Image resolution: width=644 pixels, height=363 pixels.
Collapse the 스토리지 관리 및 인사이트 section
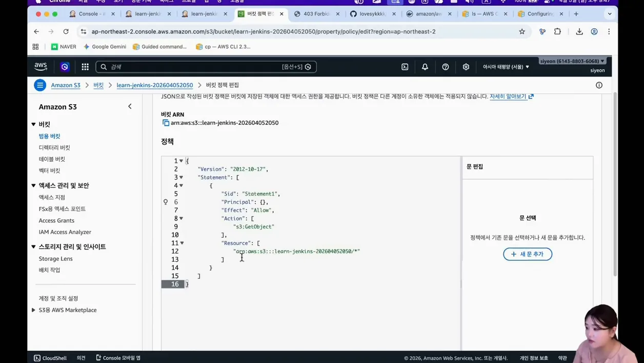point(34,246)
